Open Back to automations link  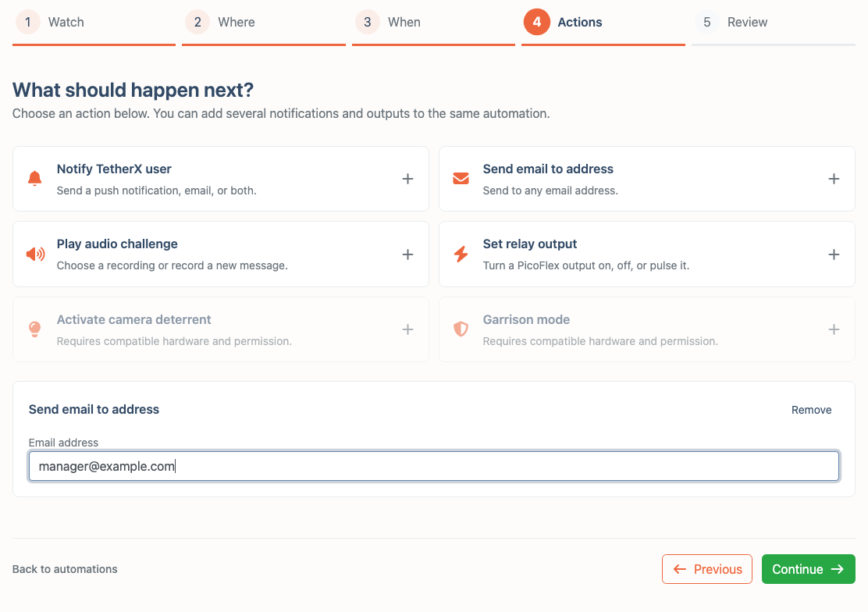pos(65,569)
